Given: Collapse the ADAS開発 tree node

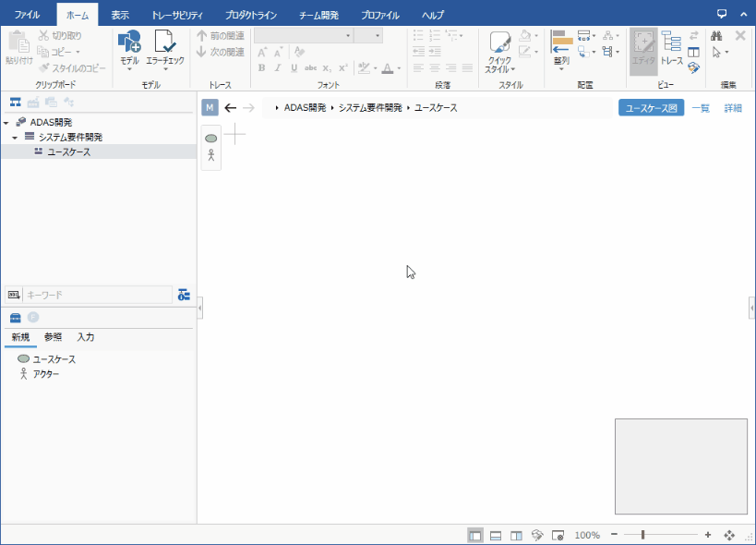Looking at the screenshot, I should (x=6, y=123).
